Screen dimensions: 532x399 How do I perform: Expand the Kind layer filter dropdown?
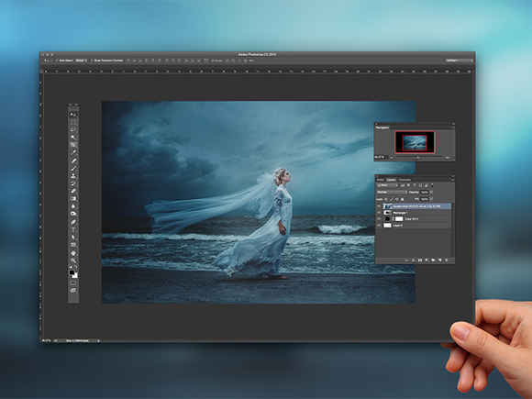[x=387, y=185]
